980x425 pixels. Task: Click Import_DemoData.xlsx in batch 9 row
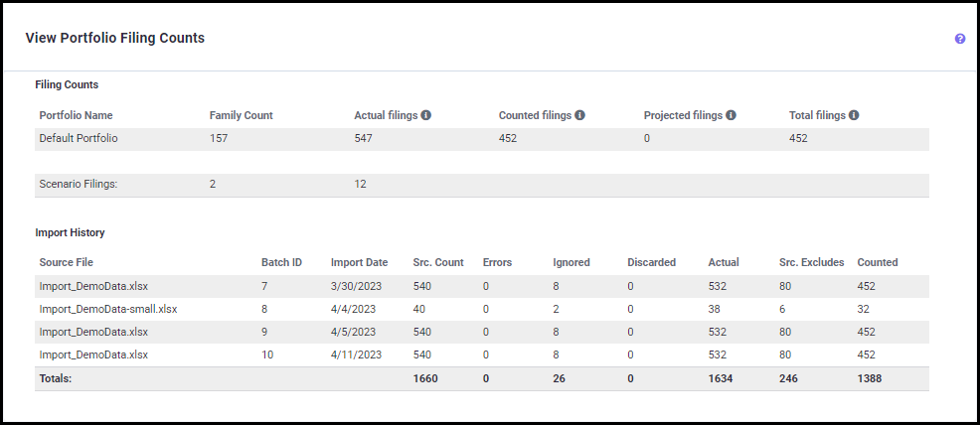click(x=93, y=332)
